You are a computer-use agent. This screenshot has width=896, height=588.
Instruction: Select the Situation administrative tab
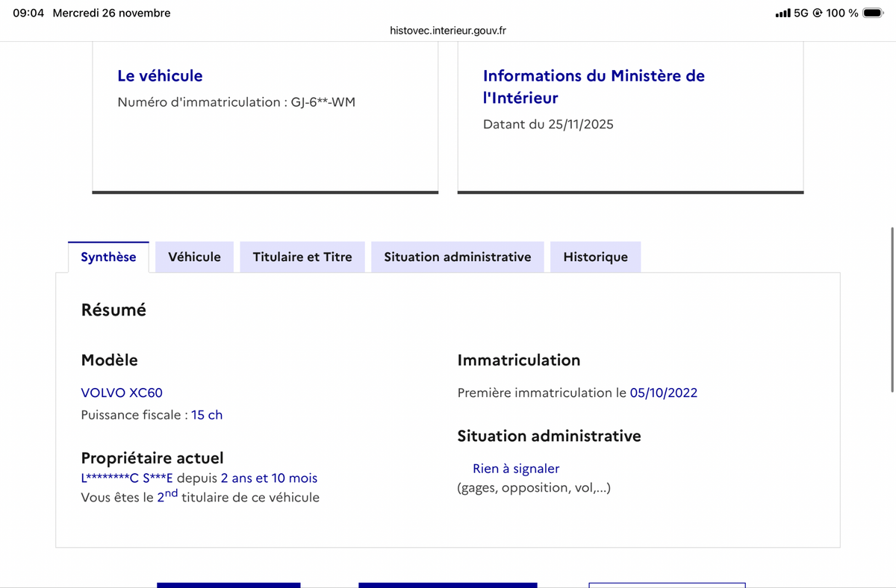[458, 257]
